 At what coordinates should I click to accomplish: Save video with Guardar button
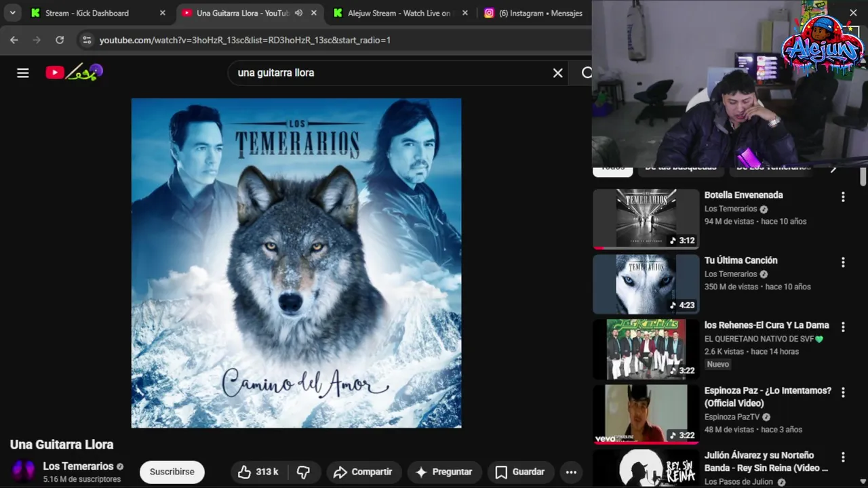[520, 472]
